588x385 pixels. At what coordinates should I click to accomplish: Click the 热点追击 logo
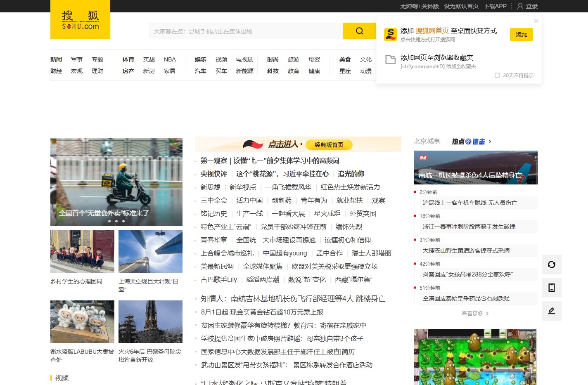[x=468, y=142]
